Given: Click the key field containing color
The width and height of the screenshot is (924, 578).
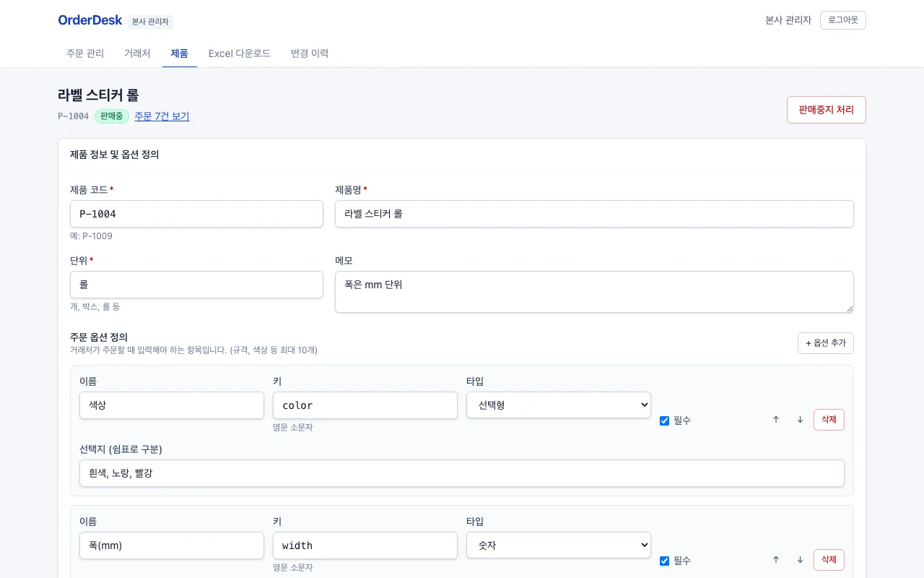Looking at the screenshot, I should pos(365,405).
